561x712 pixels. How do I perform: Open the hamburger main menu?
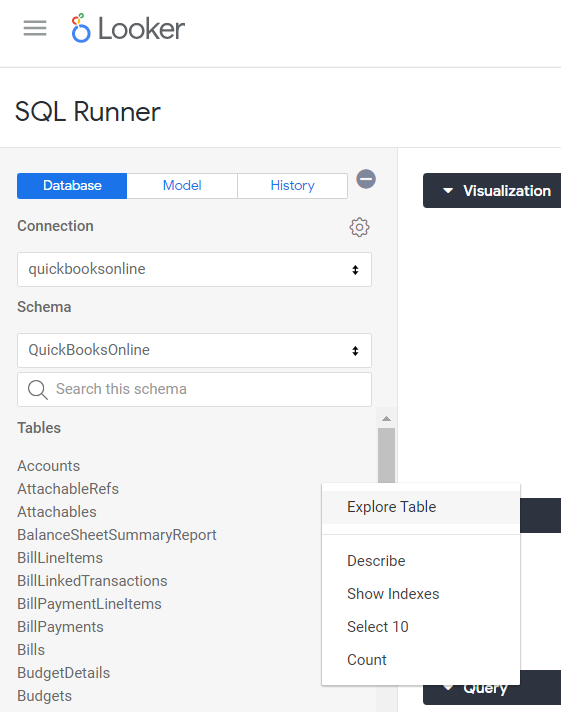35,28
